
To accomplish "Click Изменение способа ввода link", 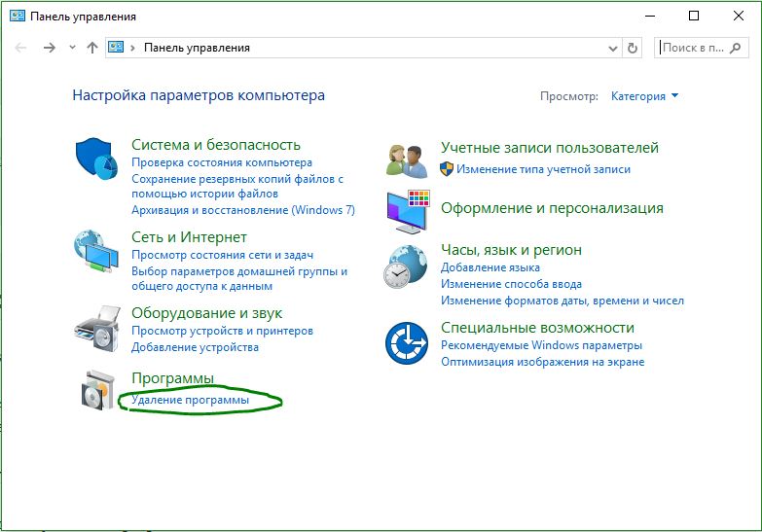I will (x=511, y=284).
